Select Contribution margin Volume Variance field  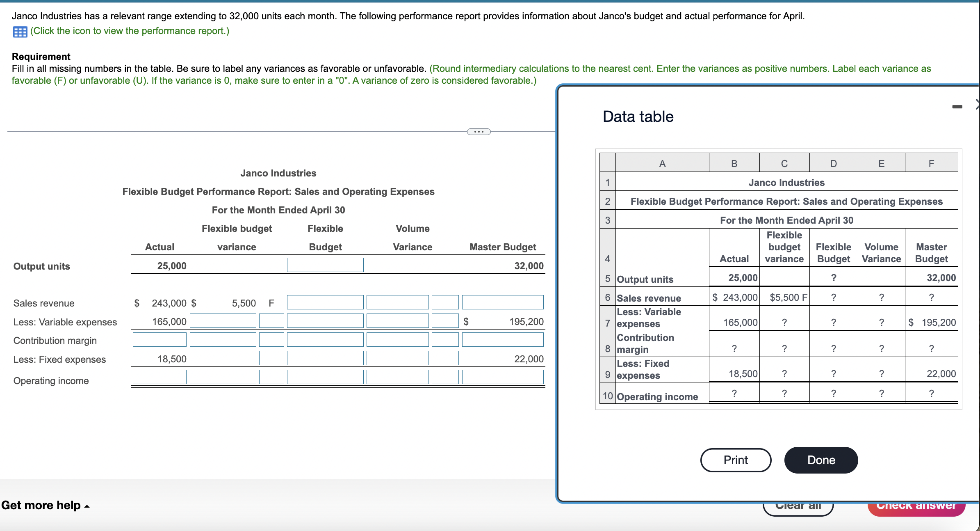tap(397, 340)
